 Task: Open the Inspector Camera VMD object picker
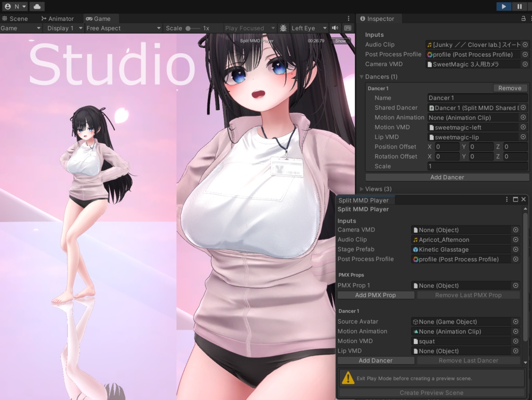[525, 64]
